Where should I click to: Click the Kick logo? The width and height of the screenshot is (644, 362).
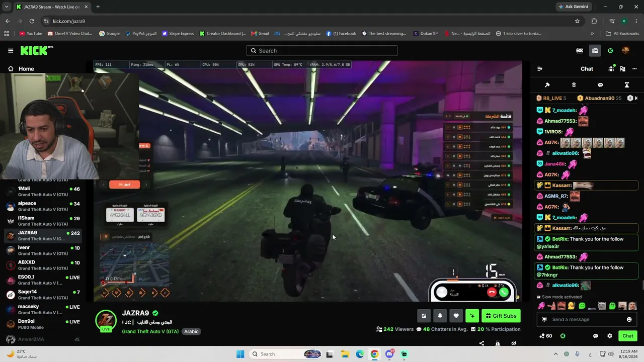(x=37, y=50)
